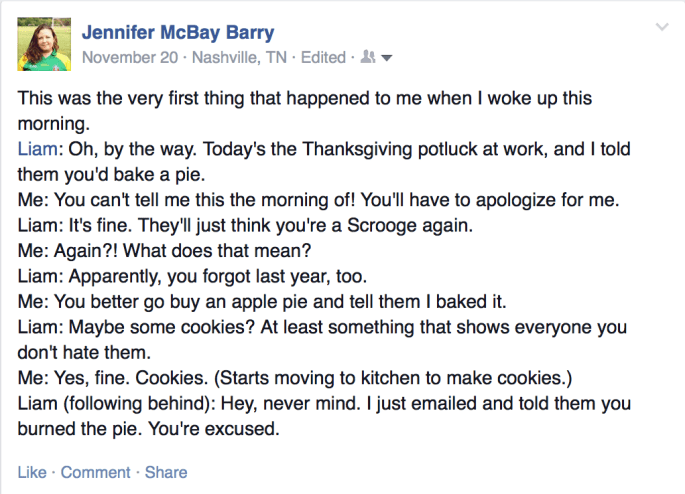Open Jennifer McBay Barry's profile picture
The height and width of the screenshot is (494, 685).
pyautogui.click(x=45, y=43)
